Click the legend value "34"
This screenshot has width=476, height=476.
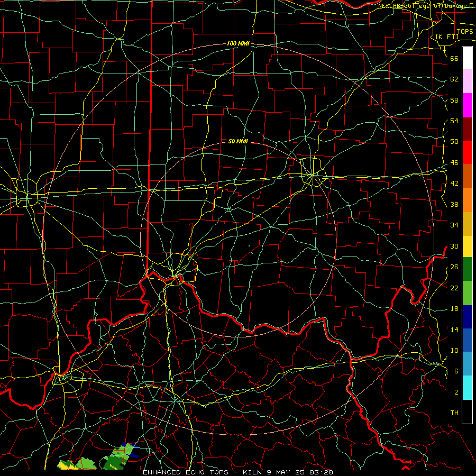coord(454,225)
